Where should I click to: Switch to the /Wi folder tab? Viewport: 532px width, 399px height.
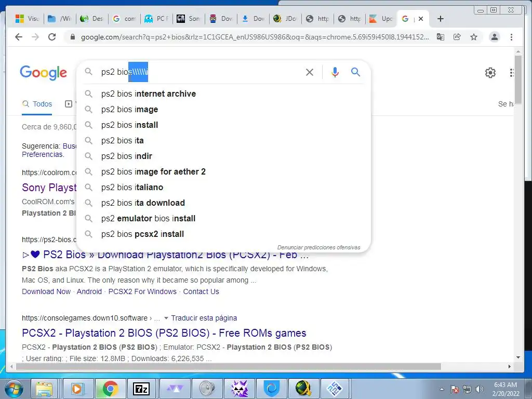(60, 19)
